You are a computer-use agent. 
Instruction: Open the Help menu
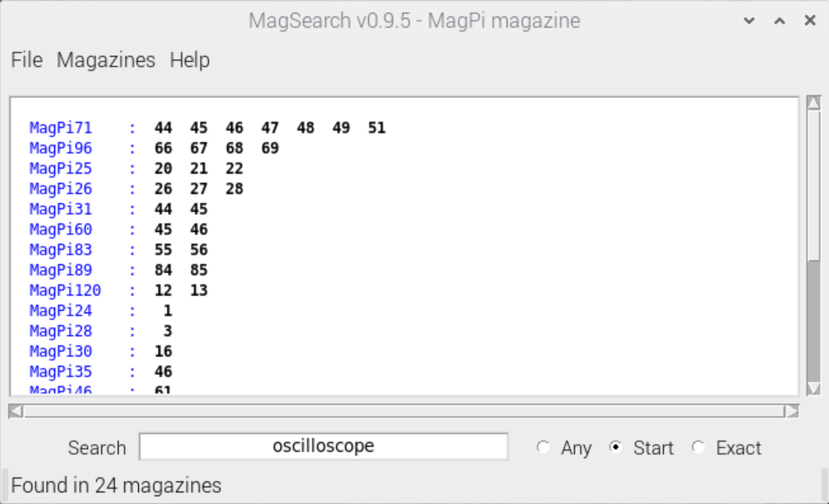pyautogui.click(x=190, y=60)
